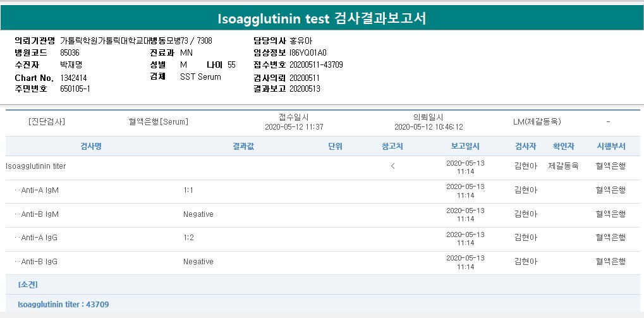Click the 검사명 column header
The image size is (644, 318).
point(91,147)
